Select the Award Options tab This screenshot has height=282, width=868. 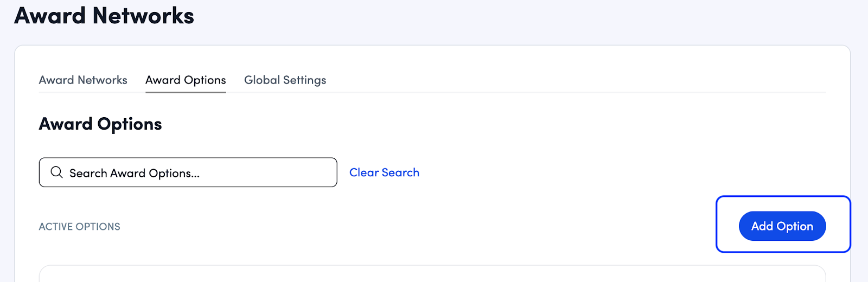point(186,80)
